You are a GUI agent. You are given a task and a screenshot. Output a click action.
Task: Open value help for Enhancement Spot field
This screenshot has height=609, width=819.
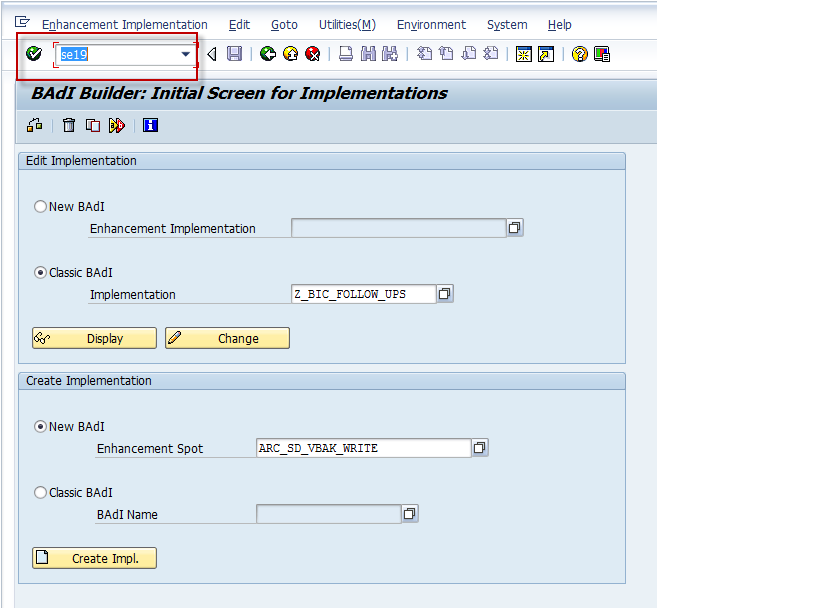point(480,448)
